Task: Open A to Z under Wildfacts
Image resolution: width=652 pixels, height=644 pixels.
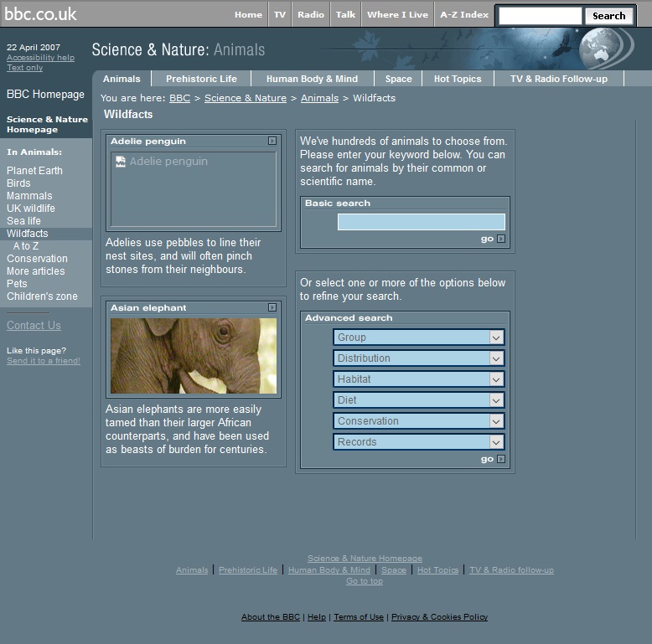Action: 26,246
